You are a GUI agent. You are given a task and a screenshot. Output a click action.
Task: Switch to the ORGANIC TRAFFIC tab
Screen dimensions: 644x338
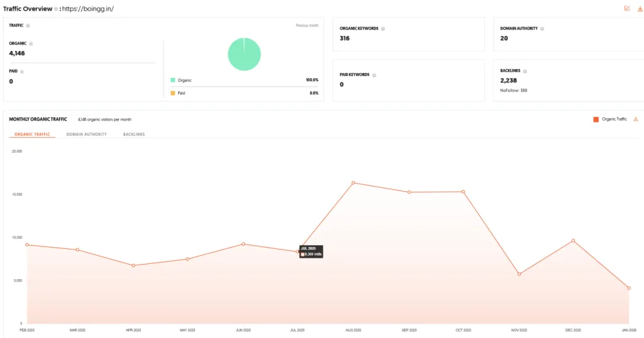tap(32, 134)
